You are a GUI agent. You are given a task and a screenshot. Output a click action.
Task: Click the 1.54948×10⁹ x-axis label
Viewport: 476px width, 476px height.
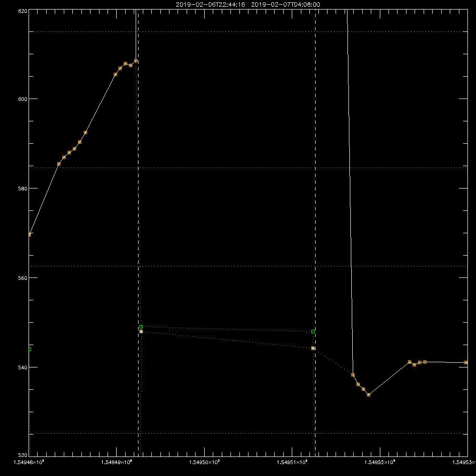pos(29,462)
